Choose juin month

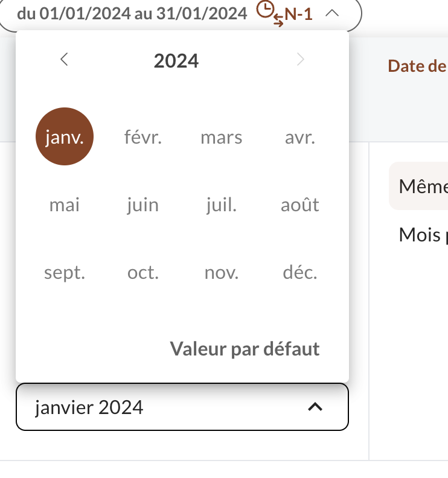pyautogui.click(x=143, y=205)
